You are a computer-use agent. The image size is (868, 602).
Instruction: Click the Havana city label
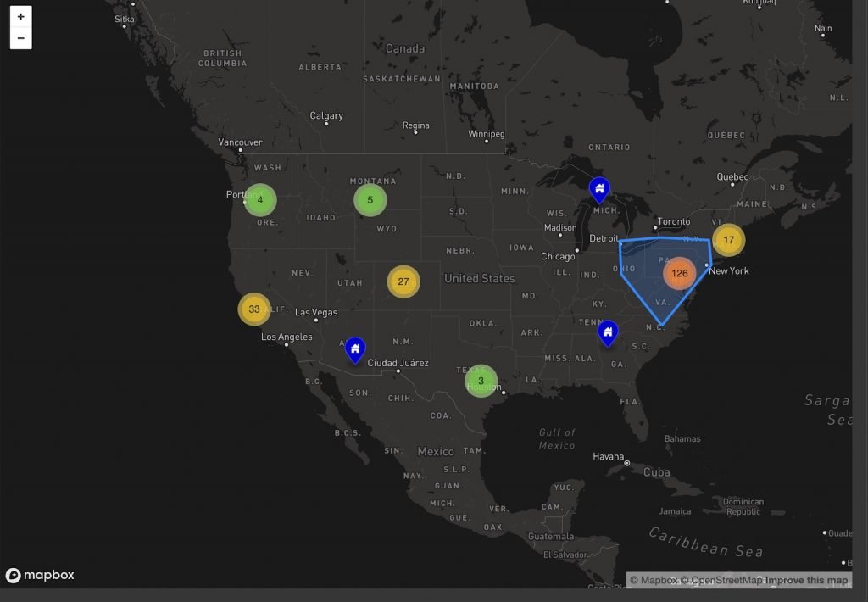tap(608, 457)
